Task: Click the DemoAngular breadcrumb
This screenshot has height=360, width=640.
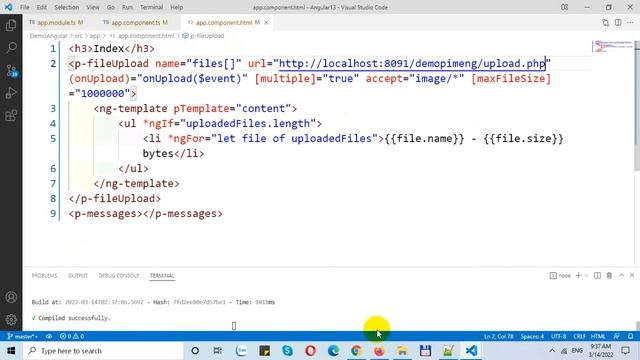Action: (x=48, y=36)
